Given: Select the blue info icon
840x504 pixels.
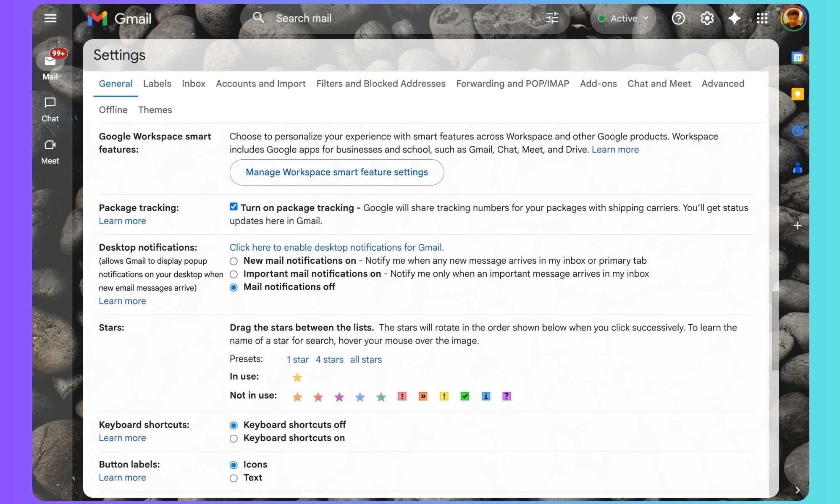Looking at the screenshot, I should 486,396.
